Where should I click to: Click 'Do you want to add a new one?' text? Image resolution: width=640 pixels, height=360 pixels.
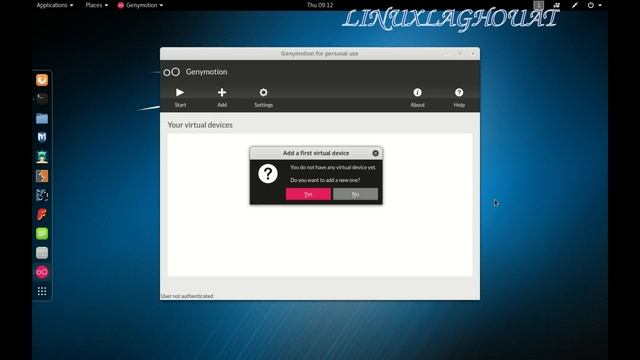[x=325, y=180]
